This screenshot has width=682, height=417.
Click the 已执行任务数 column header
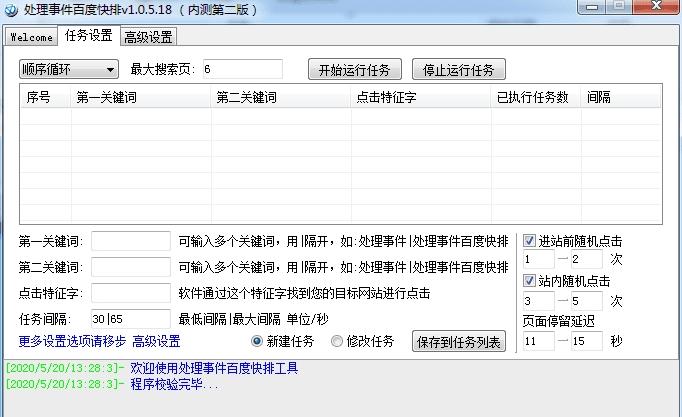536,97
